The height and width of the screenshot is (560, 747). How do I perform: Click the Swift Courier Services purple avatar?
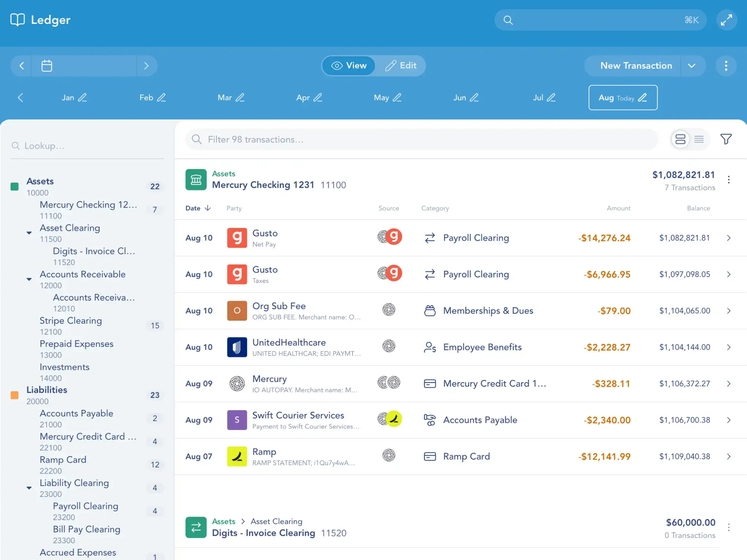(x=237, y=420)
